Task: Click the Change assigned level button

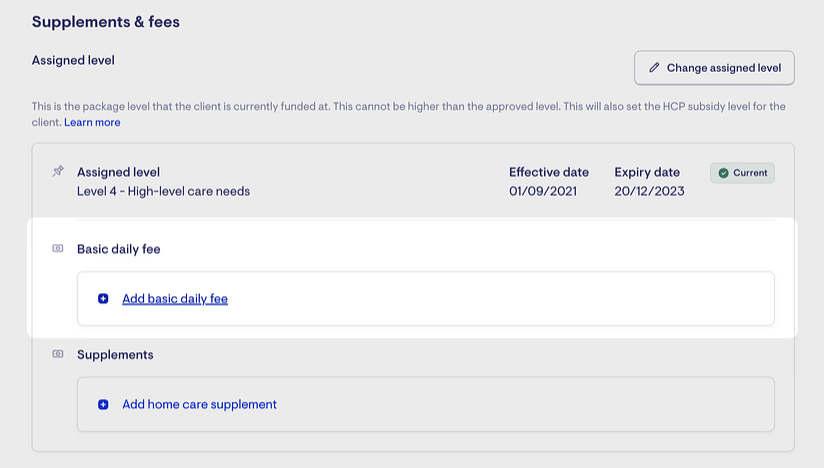Action: pyautogui.click(x=714, y=68)
